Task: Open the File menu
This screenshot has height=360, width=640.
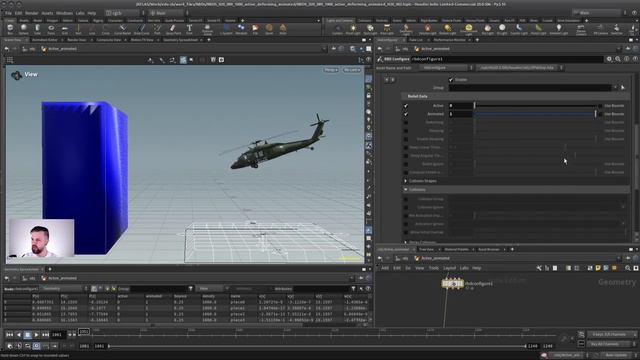Action: click(8, 13)
